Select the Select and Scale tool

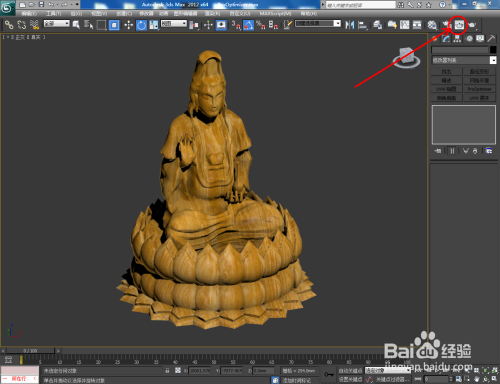(154, 25)
